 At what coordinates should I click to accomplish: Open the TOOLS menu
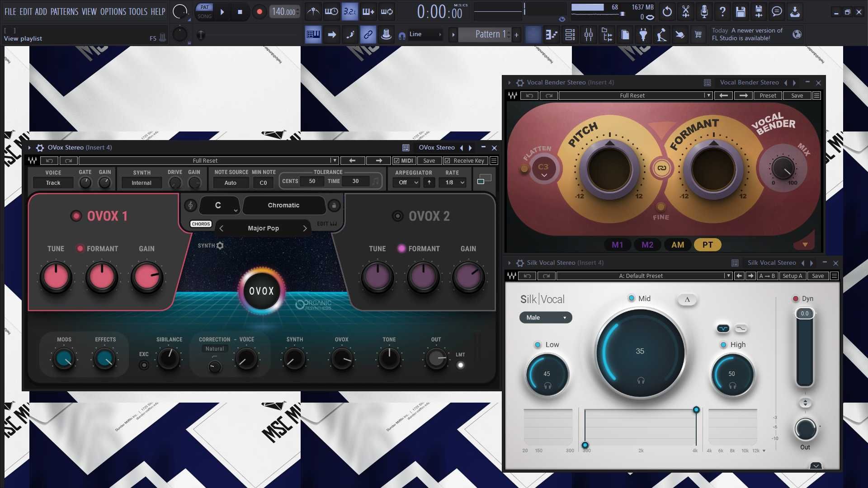(x=138, y=12)
